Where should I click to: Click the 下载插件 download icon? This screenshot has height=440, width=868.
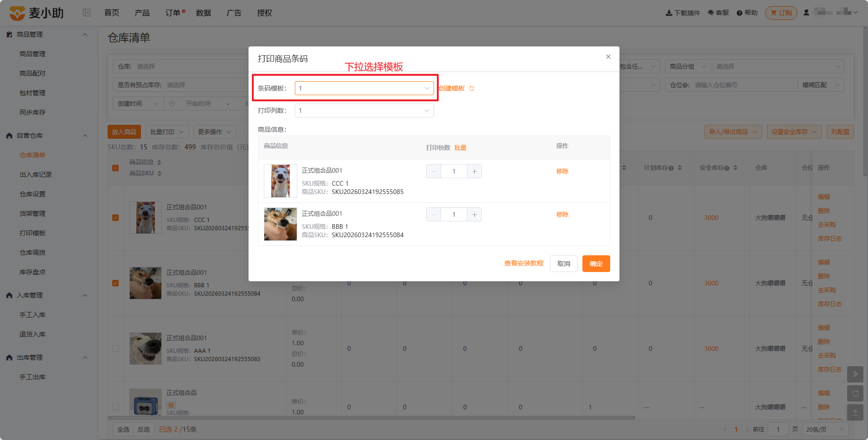669,13
